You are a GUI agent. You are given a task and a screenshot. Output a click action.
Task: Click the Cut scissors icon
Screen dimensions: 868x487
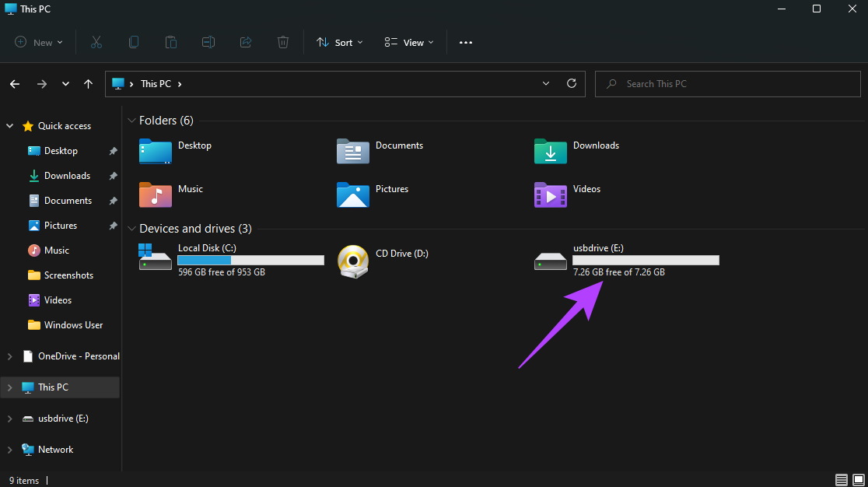(96, 43)
